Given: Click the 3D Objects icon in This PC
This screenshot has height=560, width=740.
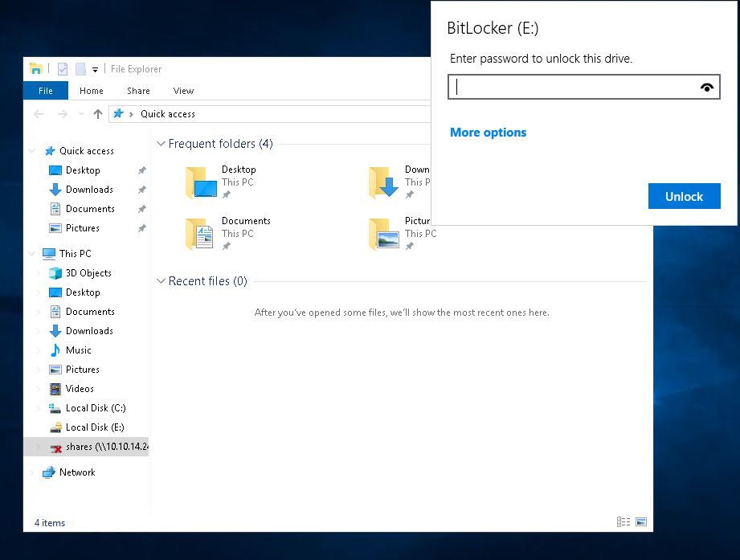Looking at the screenshot, I should click(x=55, y=273).
